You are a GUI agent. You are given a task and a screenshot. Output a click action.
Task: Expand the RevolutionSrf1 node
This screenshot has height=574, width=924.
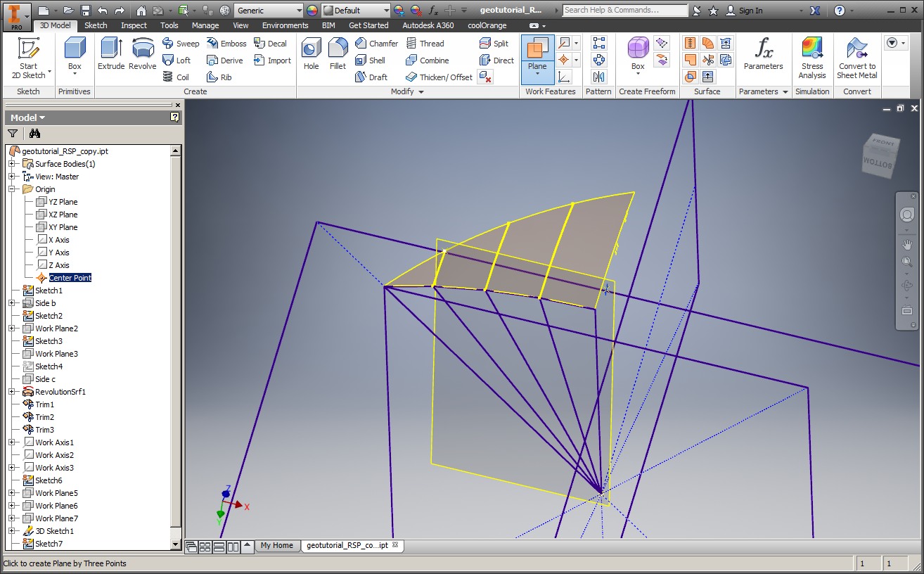pos(11,392)
